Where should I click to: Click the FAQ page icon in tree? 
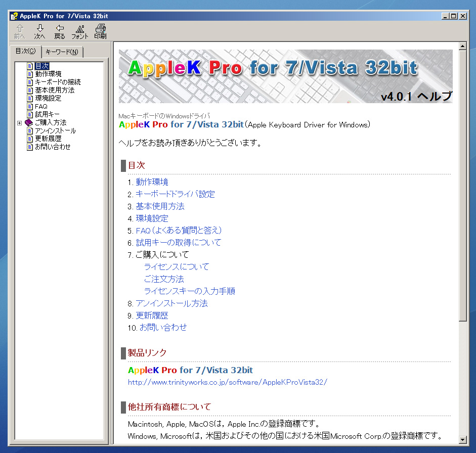point(30,107)
